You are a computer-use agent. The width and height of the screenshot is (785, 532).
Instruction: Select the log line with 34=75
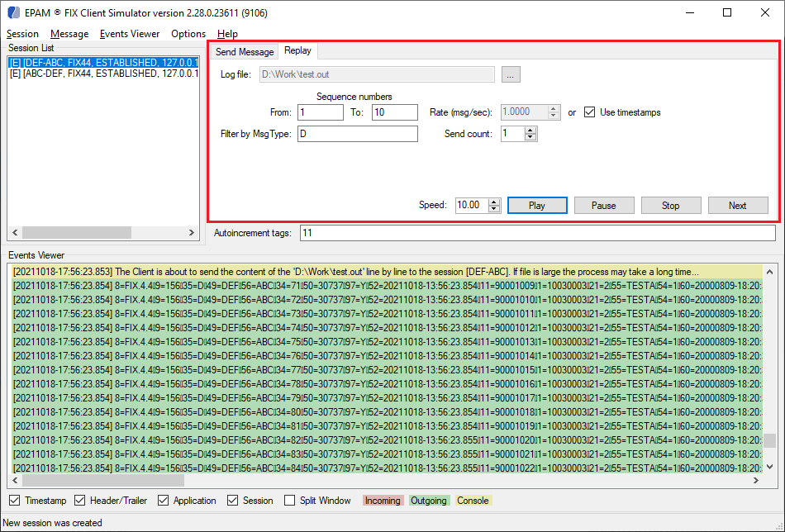tap(387, 342)
